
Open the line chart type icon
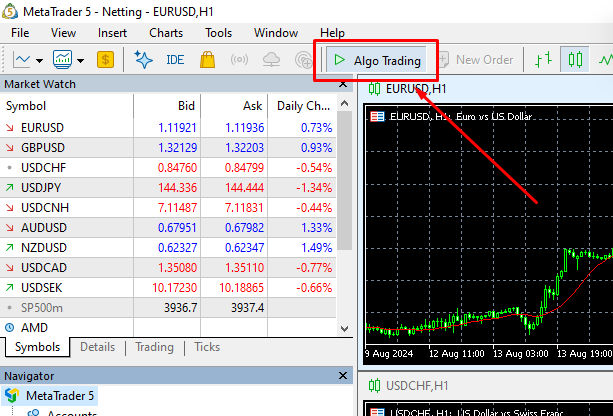[x=22, y=60]
